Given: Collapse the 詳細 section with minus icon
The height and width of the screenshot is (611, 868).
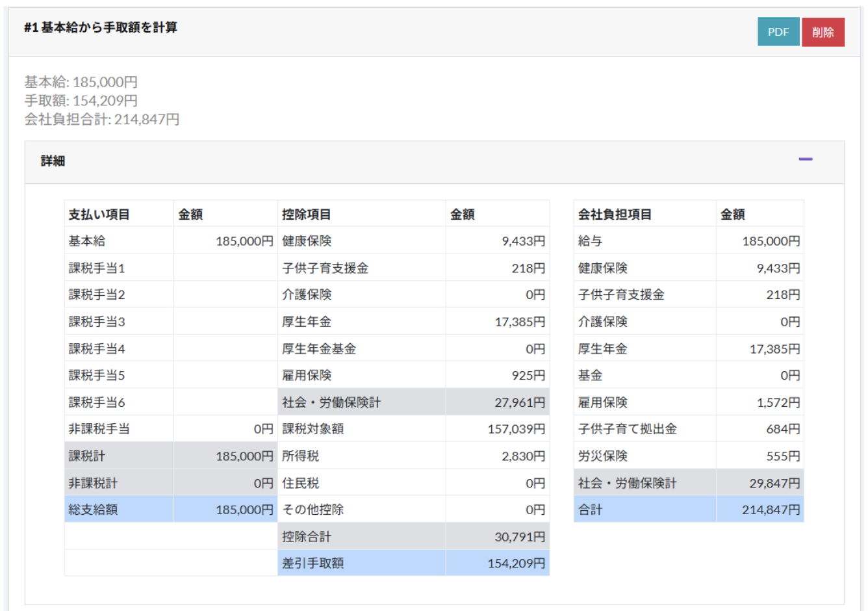Looking at the screenshot, I should 806,159.
